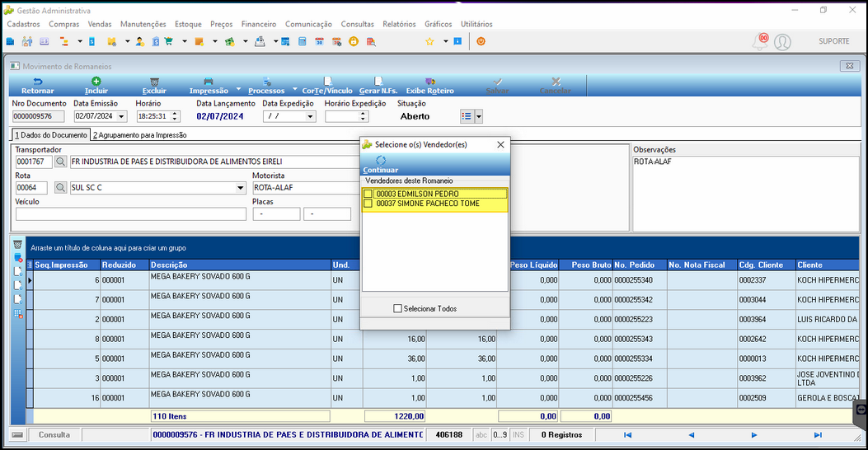868x450 pixels.
Task: Click the two people icon in main toolbar
Action: pyautogui.click(x=27, y=41)
